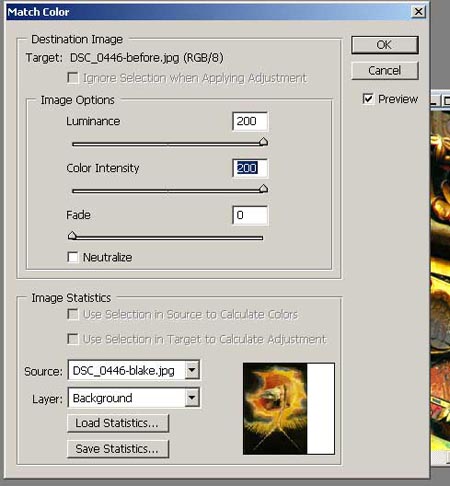450x486 pixels.
Task: Check Use Selection in Source to Calculate Colors
Action: tap(73, 314)
